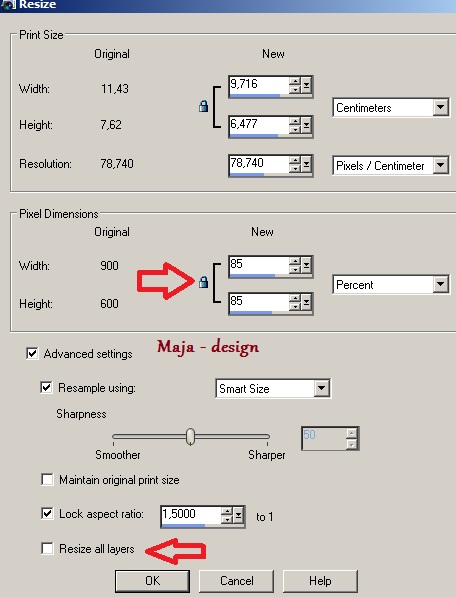456x597 pixels.
Task: Check Maintain original print size
Action: coord(47,479)
